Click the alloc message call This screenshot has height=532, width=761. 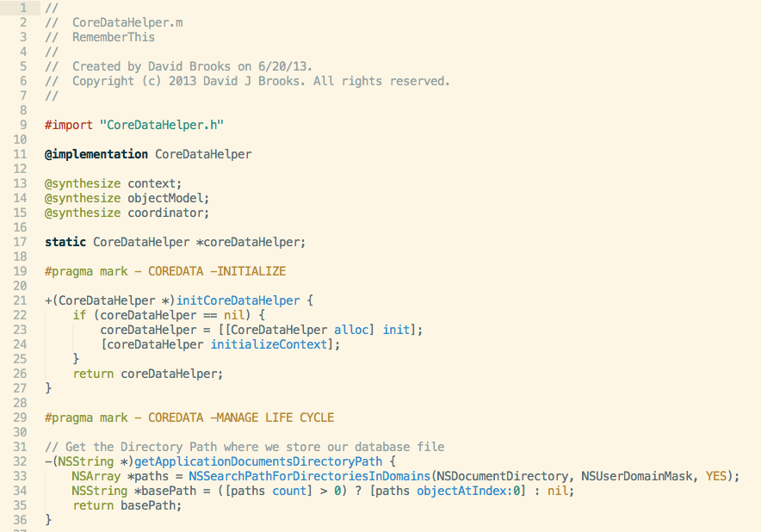point(351,330)
